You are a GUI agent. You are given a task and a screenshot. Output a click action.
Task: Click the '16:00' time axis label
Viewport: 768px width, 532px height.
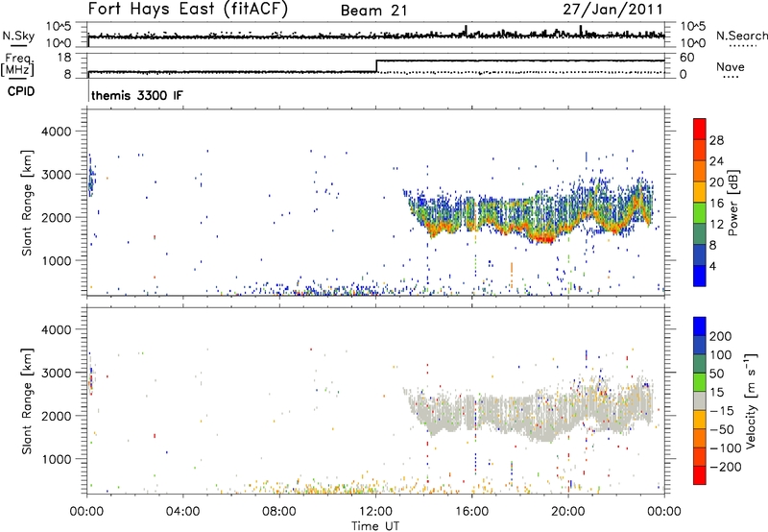coord(471,512)
